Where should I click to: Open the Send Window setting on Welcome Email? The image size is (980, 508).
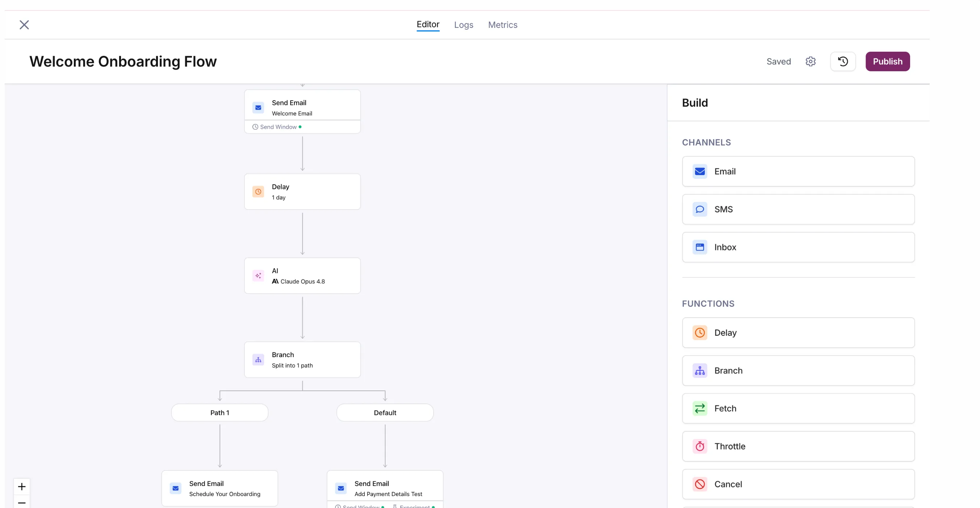[277, 127]
